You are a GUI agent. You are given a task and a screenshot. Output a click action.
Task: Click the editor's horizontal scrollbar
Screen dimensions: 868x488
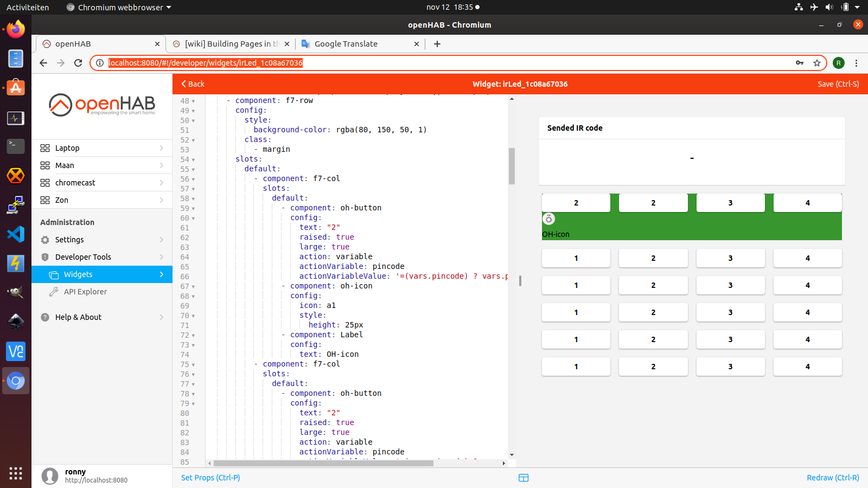[x=323, y=463]
